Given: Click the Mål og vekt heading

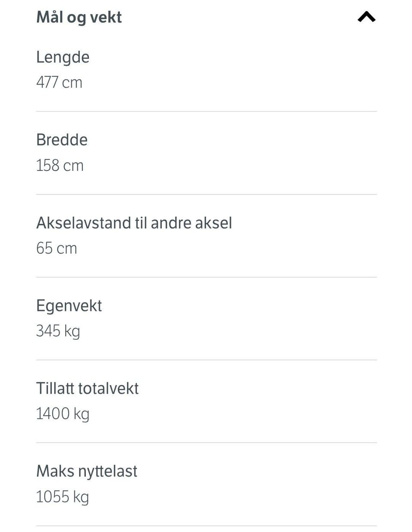Looking at the screenshot, I should click(79, 17).
